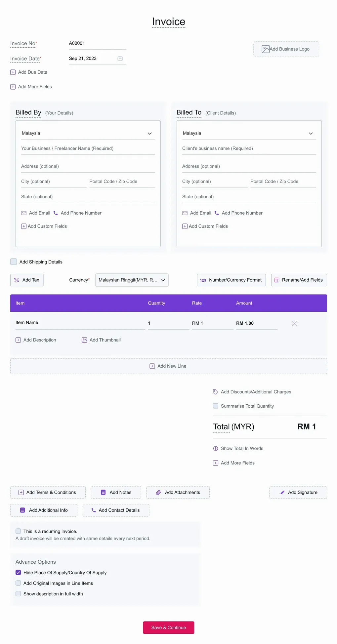
Task: Open the Currency Malaysian Ringgit dropdown
Action: pyautogui.click(x=132, y=280)
